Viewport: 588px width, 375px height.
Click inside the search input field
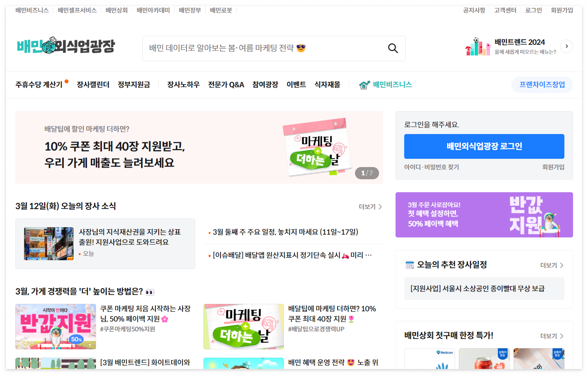tap(256, 48)
